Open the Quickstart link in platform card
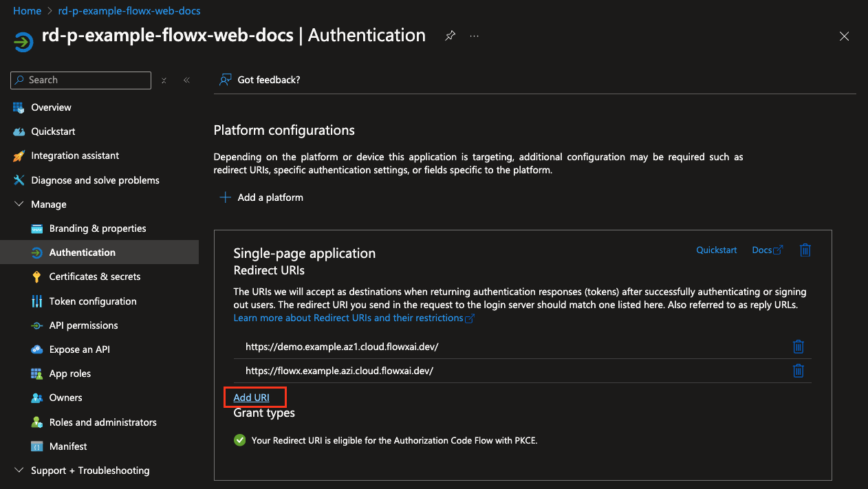868x489 pixels. (x=717, y=250)
